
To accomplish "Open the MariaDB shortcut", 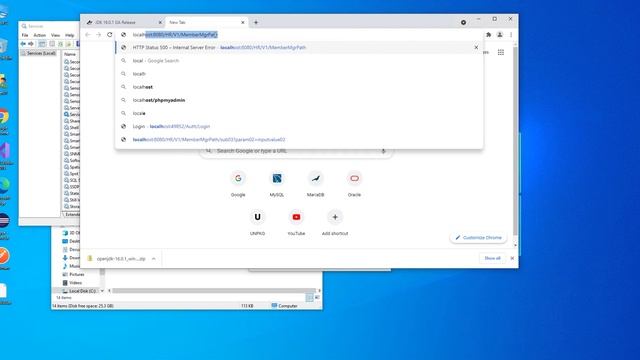I will 316,184.
